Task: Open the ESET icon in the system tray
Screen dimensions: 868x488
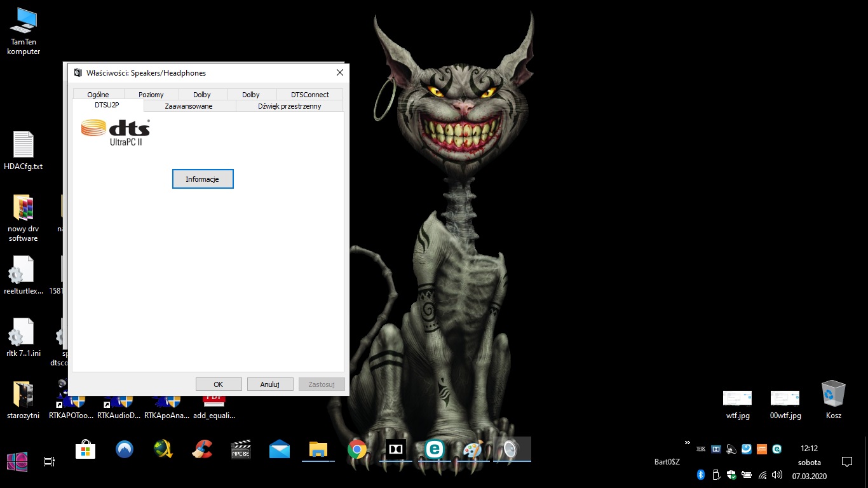Action: pos(777,449)
